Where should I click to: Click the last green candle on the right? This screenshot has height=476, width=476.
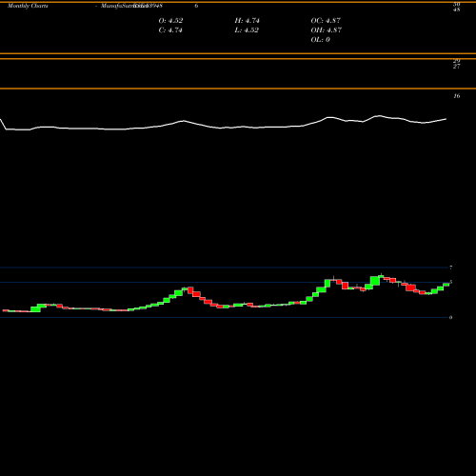(x=446, y=285)
